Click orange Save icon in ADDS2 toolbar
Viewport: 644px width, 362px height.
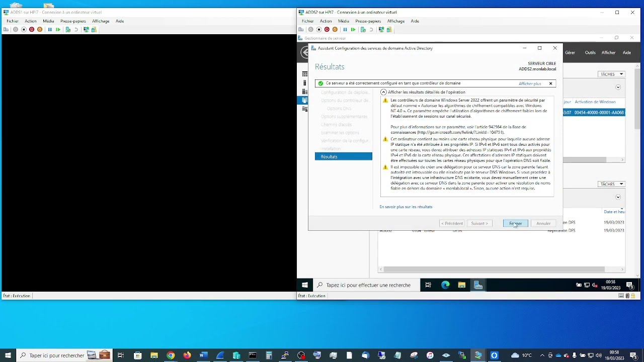(x=335, y=30)
